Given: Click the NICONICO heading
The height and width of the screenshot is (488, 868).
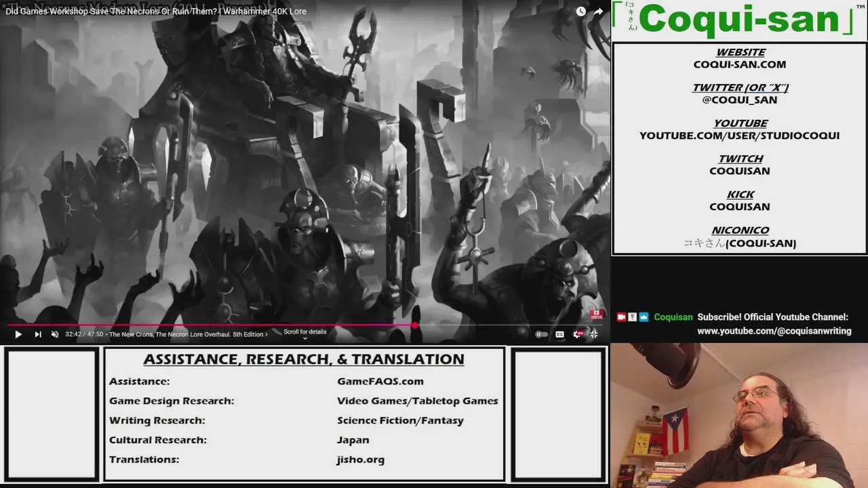Looking at the screenshot, I should pyautogui.click(x=740, y=230).
